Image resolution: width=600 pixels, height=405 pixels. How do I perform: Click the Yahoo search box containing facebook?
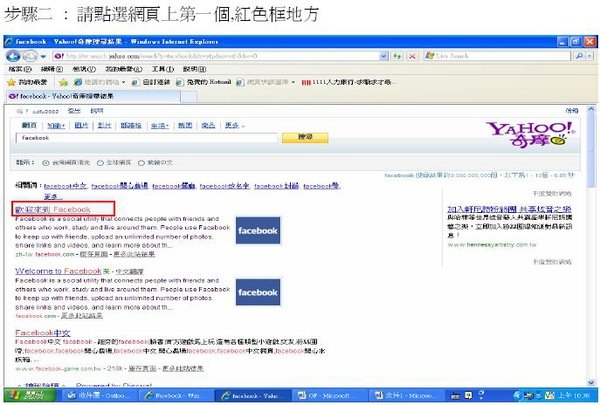point(147,138)
